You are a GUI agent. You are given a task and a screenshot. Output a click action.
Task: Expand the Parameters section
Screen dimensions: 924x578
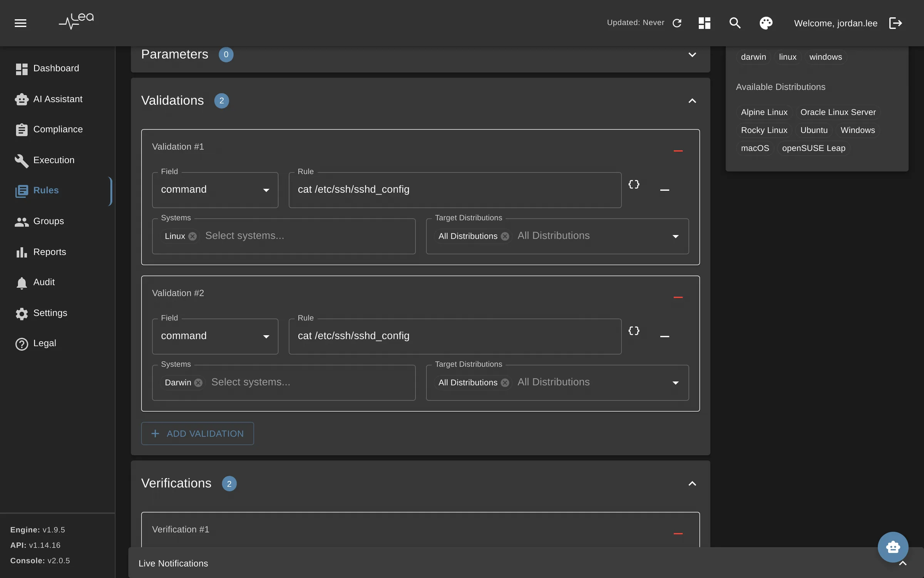692,55
